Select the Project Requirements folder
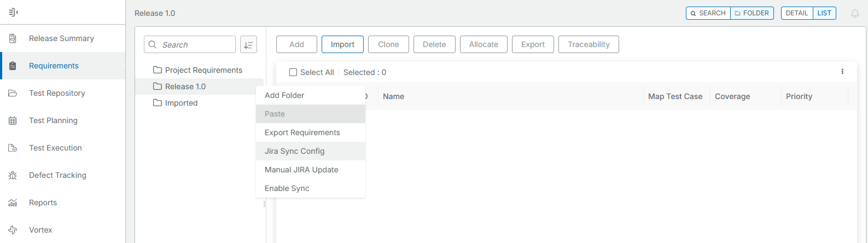 [x=203, y=70]
